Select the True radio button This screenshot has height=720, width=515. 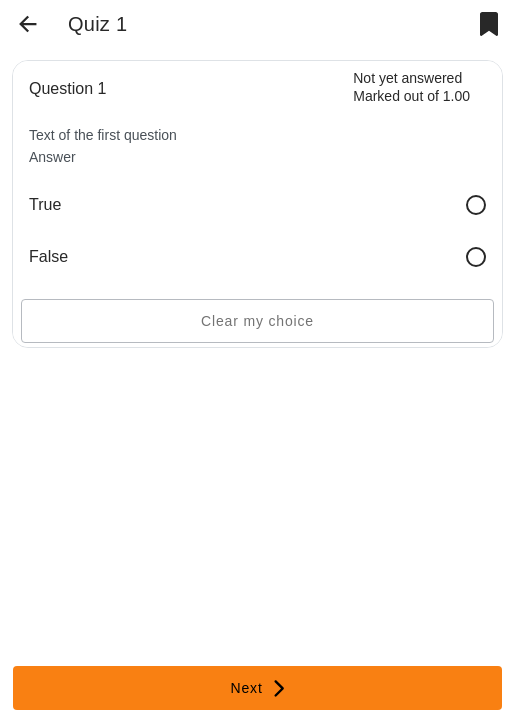[476, 205]
